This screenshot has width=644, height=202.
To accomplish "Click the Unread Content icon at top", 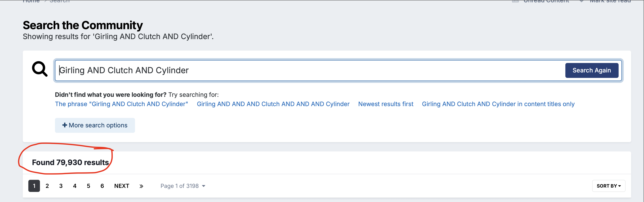I will 516,1.
